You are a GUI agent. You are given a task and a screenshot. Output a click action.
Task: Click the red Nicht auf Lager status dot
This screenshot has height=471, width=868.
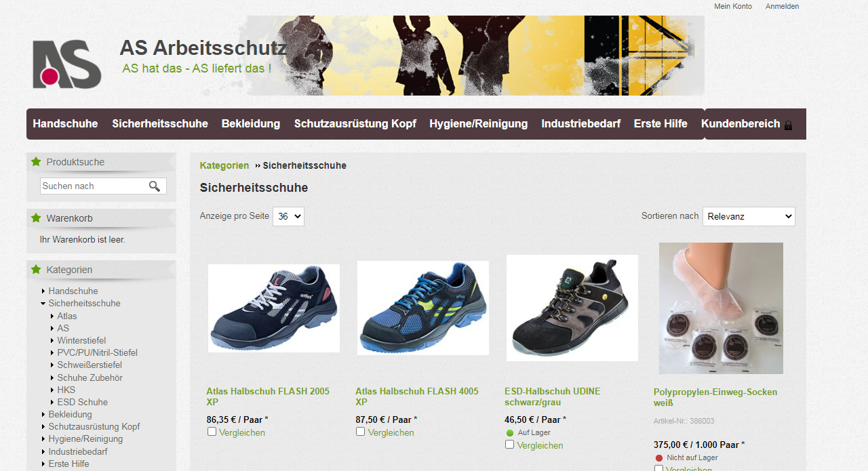click(x=659, y=458)
